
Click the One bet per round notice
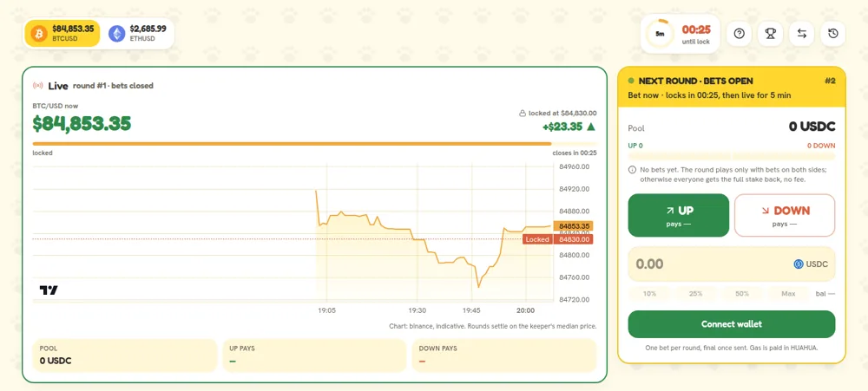tap(731, 348)
